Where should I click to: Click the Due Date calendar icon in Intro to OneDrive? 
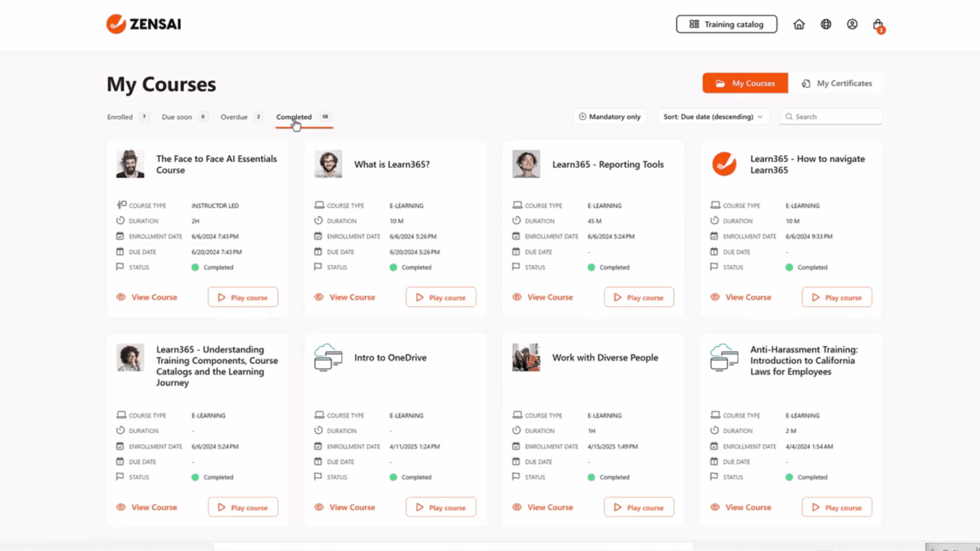click(x=318, y=462)
